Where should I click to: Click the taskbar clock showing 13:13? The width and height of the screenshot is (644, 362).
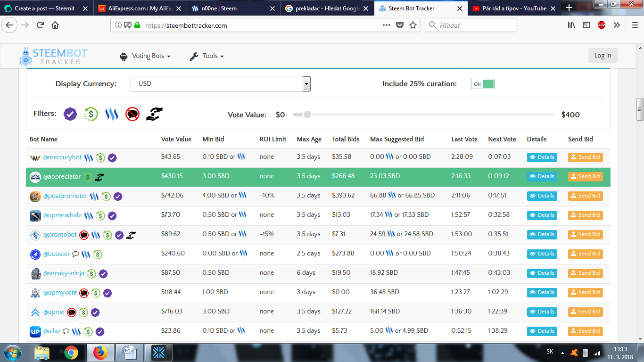(620, 353)
